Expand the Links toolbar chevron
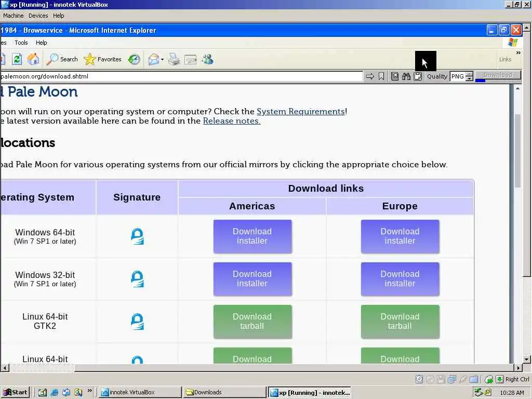Screen dimensions: 532x399 [x=518, y=53]
